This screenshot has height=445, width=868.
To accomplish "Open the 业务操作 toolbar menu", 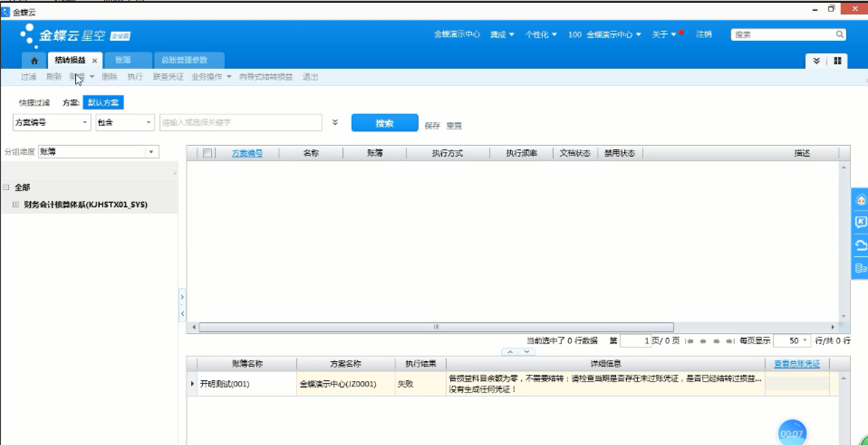I will click(211, 77).
